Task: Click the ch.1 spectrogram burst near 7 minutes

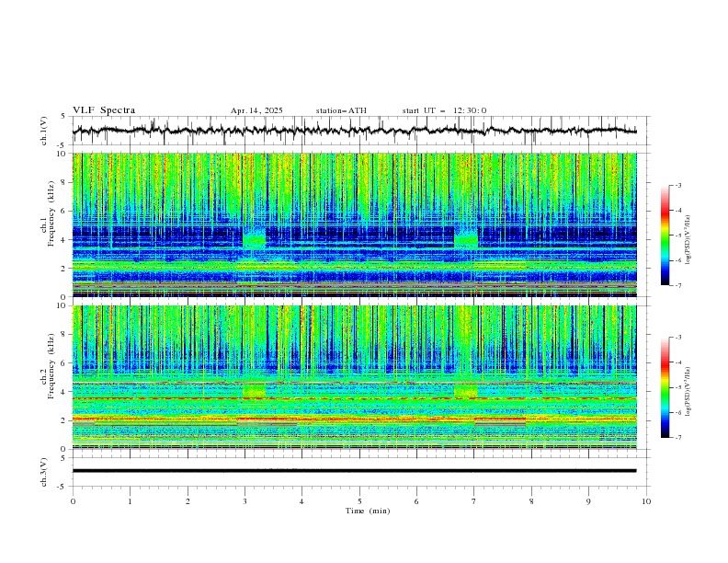Action: [466, 239]
